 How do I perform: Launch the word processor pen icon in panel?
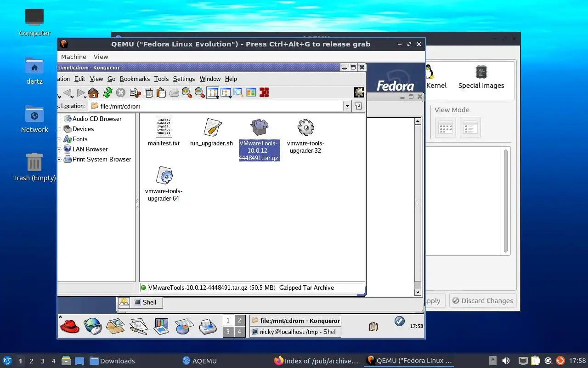tap(138, 326)
